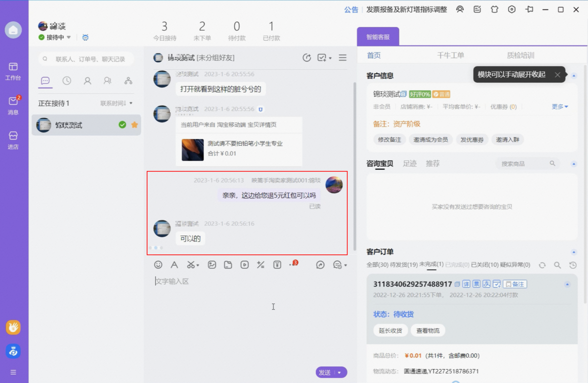Open the order history clock icon
The image size is (588, 383).
573,265
